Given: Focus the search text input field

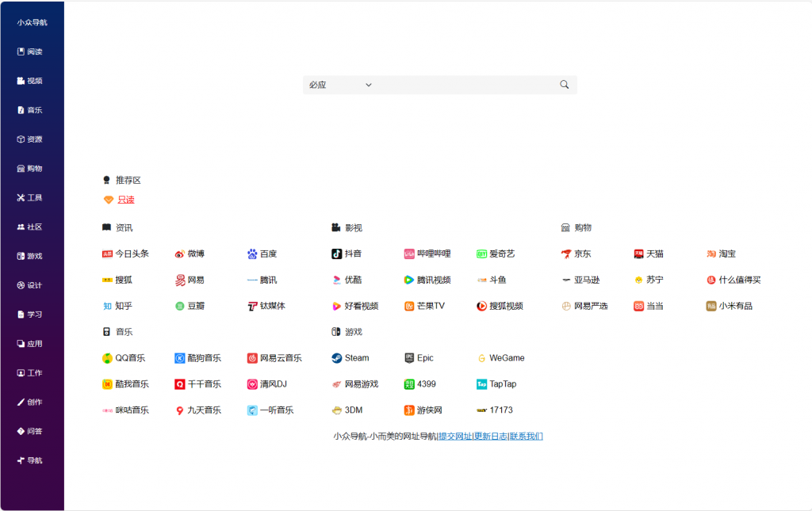Looking at the screenshot, I should coord(465,85).
